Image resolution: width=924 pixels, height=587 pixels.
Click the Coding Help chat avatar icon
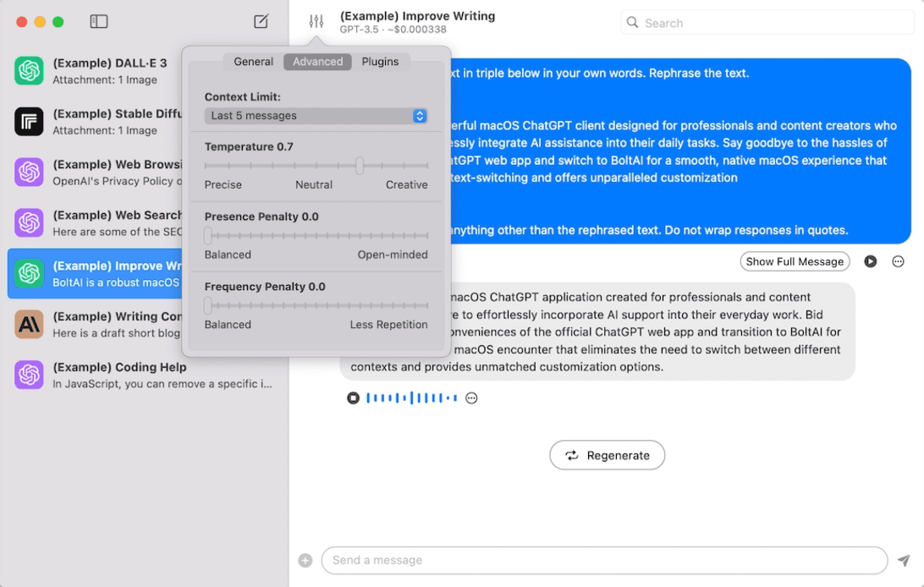pos(29,375)
